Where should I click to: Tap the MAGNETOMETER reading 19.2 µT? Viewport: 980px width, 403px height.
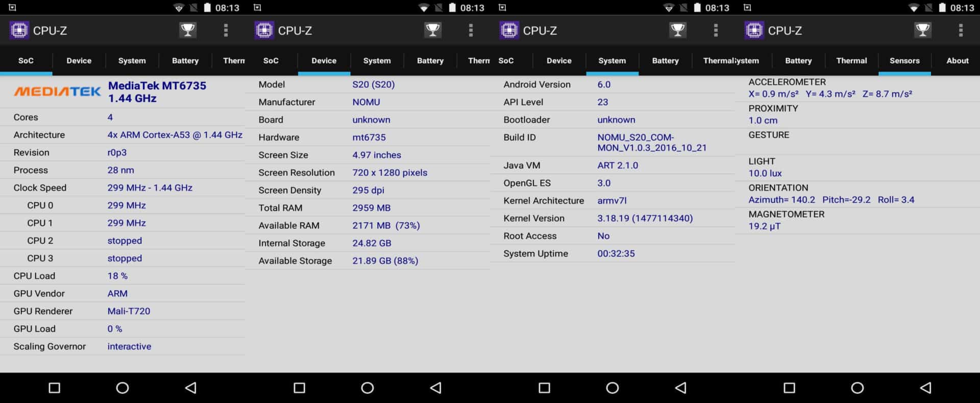pyautogui.click(x=764, y=226)
